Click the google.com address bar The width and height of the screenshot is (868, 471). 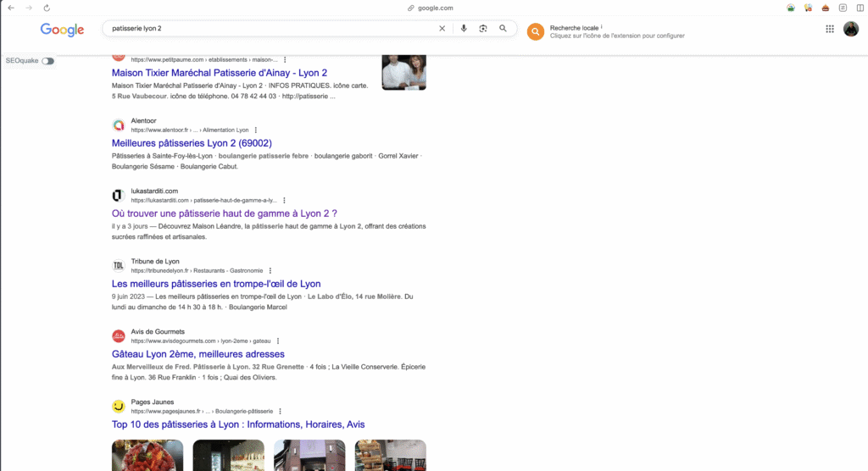click(x=431, y=8)
